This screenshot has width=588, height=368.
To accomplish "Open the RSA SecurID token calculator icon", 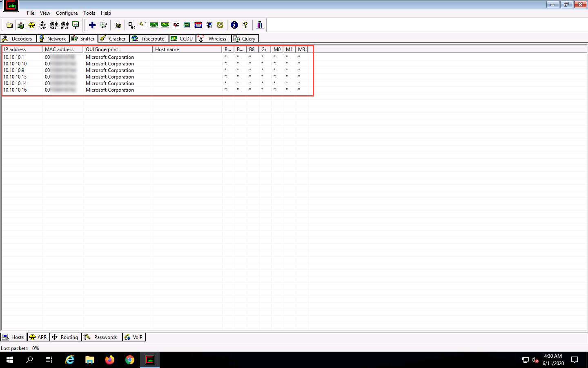I will pos(198,25).
